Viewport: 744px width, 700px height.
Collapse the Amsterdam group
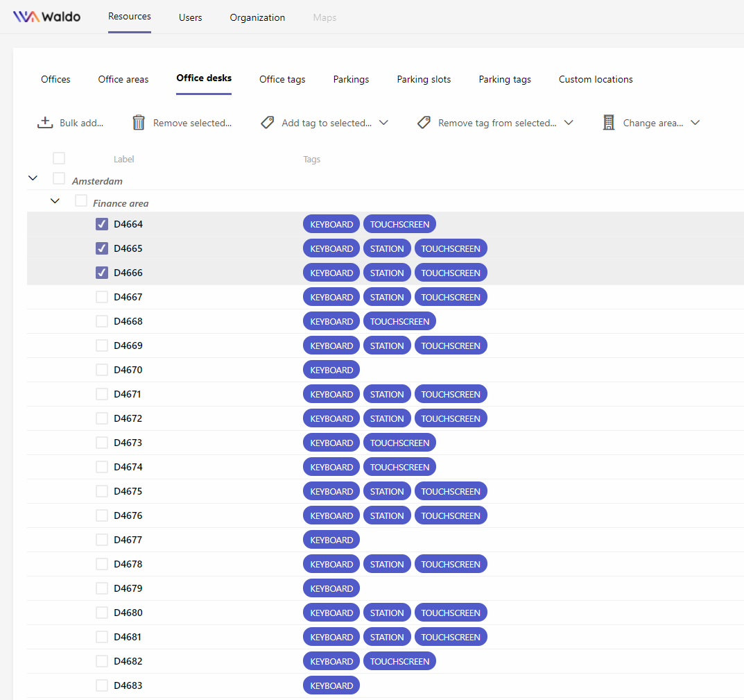coord(33,178)
